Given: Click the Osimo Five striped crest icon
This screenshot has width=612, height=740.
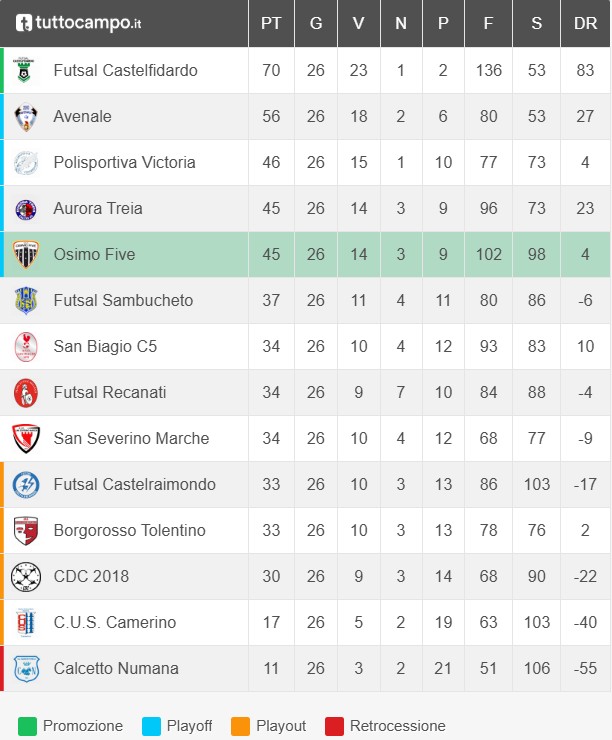Looking at the screenshot, I should pos(24,255).
